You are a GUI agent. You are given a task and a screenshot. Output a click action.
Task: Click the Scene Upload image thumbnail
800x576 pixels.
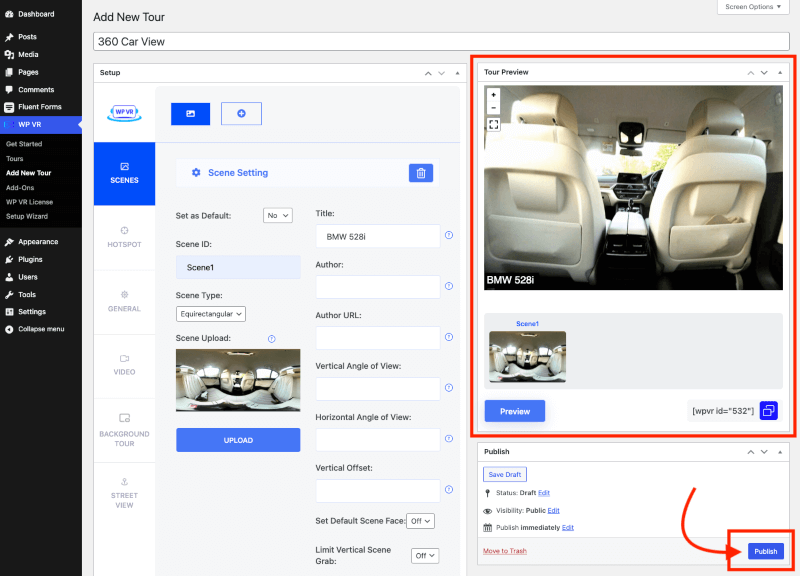click(x=238, y=380)
